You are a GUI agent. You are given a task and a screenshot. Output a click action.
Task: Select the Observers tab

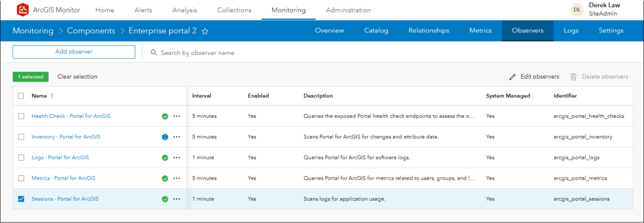tap(528, 31)
